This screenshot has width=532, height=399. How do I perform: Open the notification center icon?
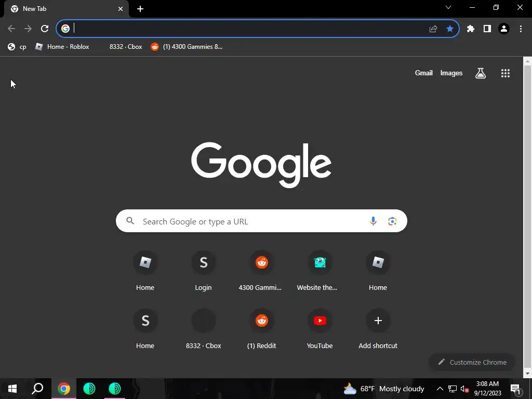point(515,389)
